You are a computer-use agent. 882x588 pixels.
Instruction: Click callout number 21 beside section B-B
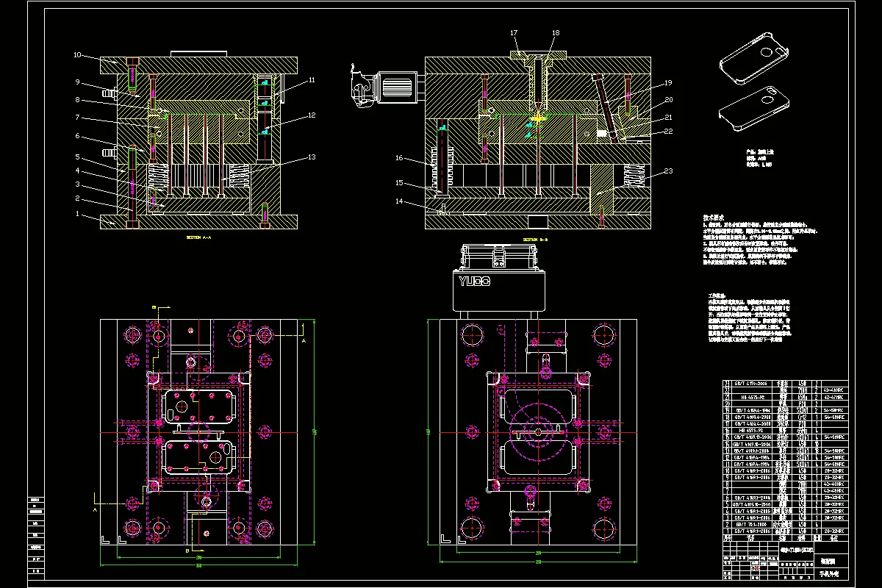click(x=668, y=117)
